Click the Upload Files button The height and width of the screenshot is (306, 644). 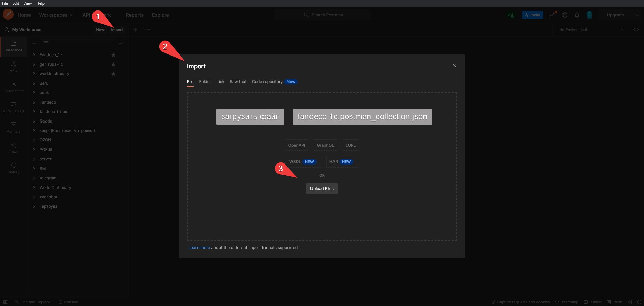(322, 189)
